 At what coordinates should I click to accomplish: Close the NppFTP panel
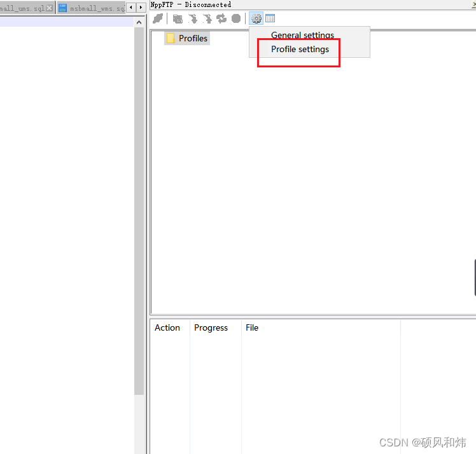point(473,4)
